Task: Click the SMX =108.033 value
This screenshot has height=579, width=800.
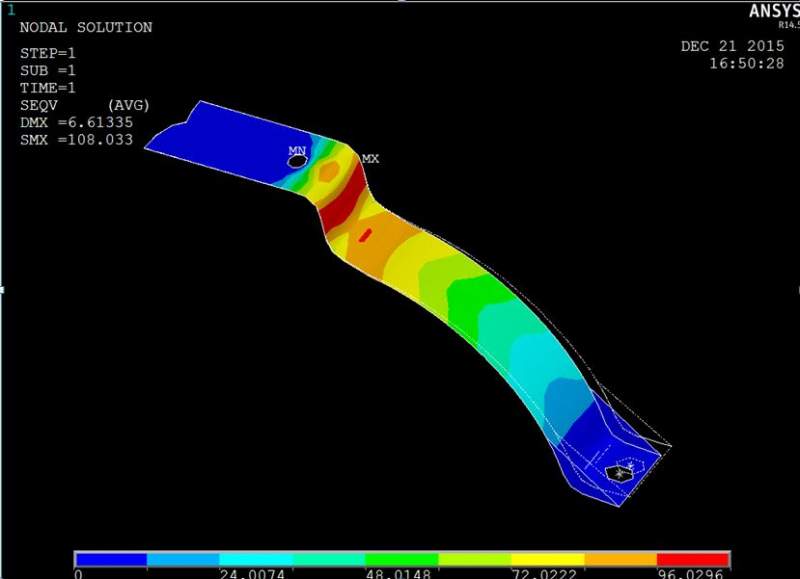Action: (77, 140)
